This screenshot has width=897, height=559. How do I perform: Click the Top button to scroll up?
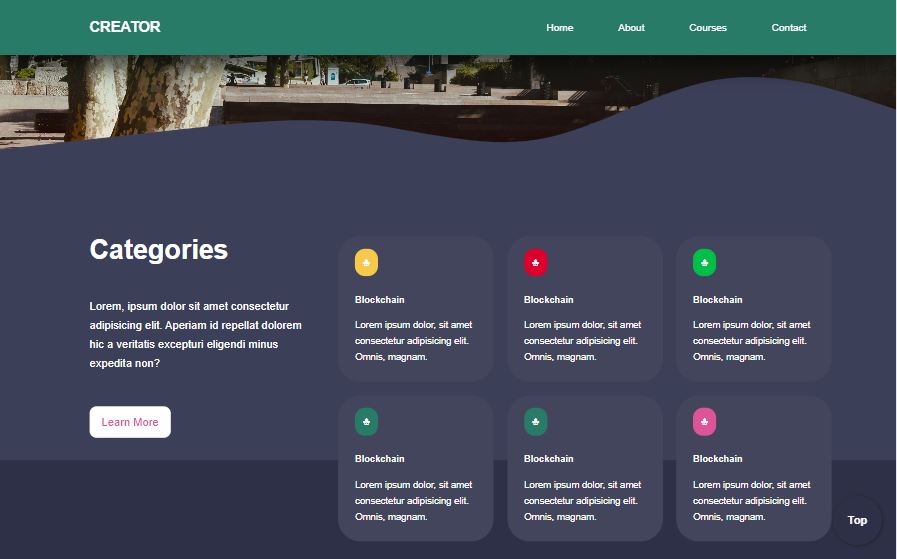[x=857, y=520]
